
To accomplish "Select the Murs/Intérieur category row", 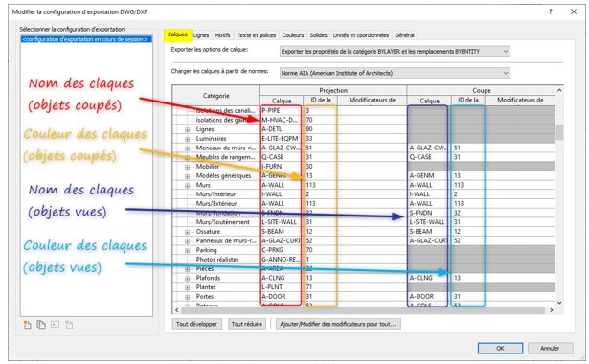I will [216, 194].
